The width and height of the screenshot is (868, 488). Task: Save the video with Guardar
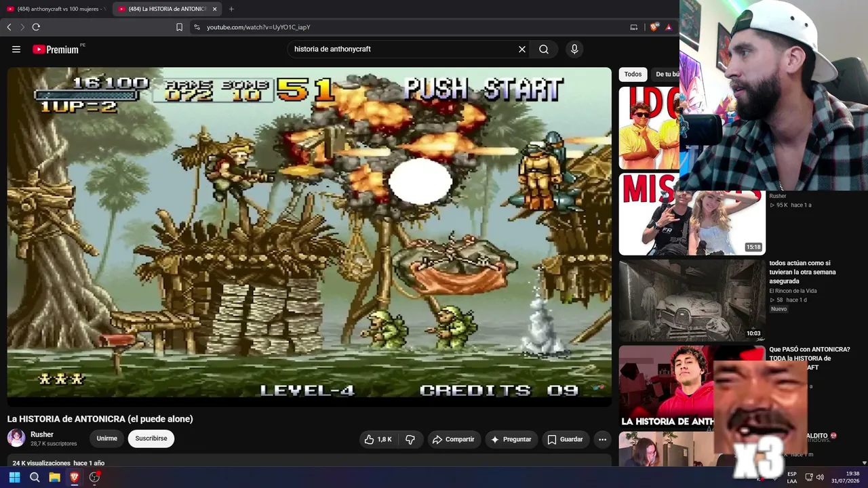565,439
